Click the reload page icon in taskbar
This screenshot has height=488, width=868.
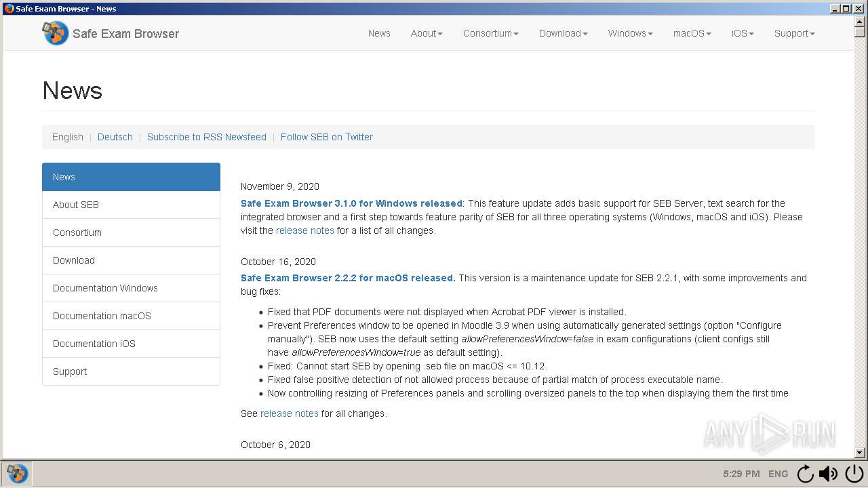pyautogui.click(x=804, y=474)
